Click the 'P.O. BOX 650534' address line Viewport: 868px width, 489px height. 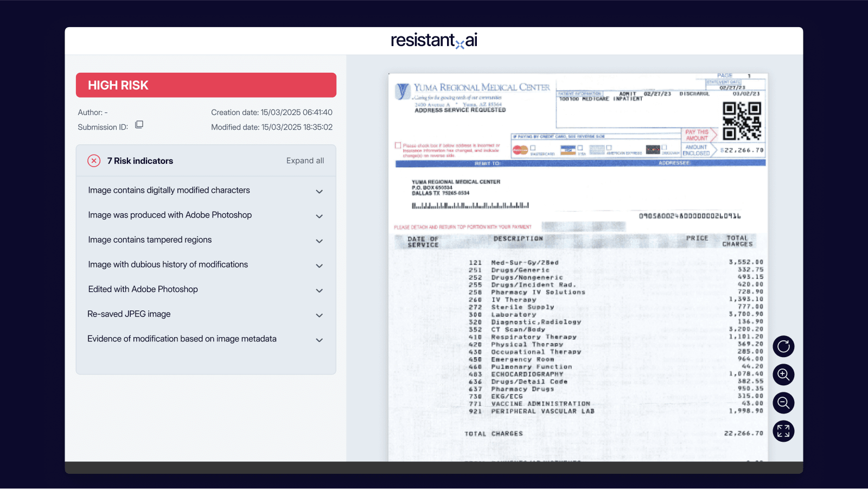click(x=432, y=188)
